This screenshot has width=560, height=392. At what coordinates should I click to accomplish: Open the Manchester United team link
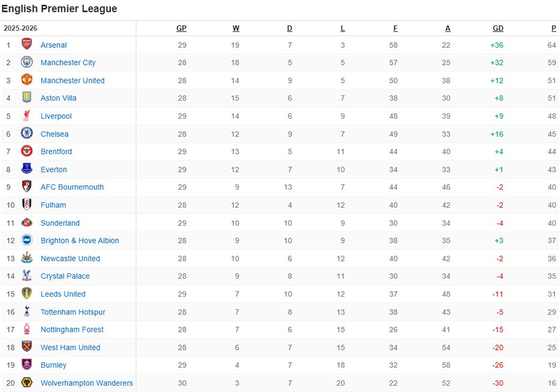[72, 80]
